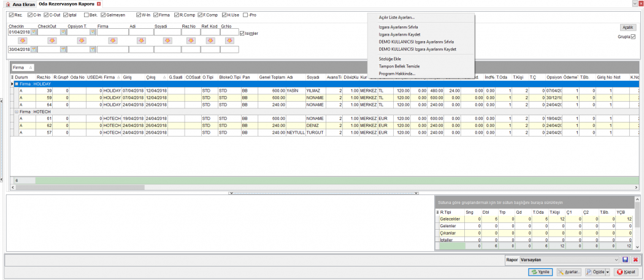The image size is (644, 280).
Task: Click the Yenile button
Action: pos(540,272)
